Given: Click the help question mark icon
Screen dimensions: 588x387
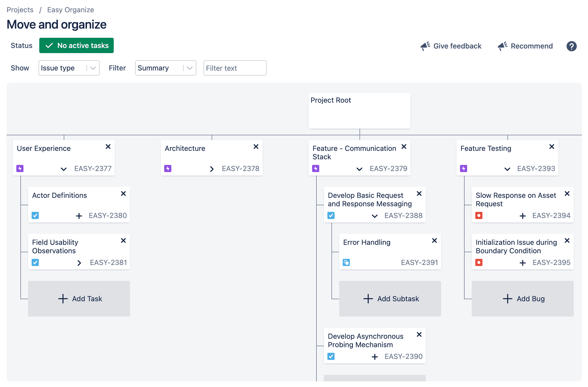Looking at the screenshot, I should (x=571, y=46).
